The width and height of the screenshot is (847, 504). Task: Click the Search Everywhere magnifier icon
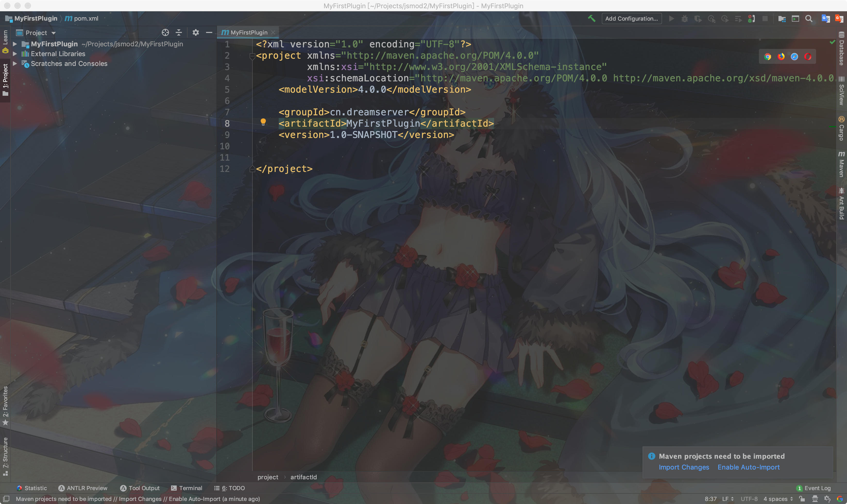[x=809, y=19]
